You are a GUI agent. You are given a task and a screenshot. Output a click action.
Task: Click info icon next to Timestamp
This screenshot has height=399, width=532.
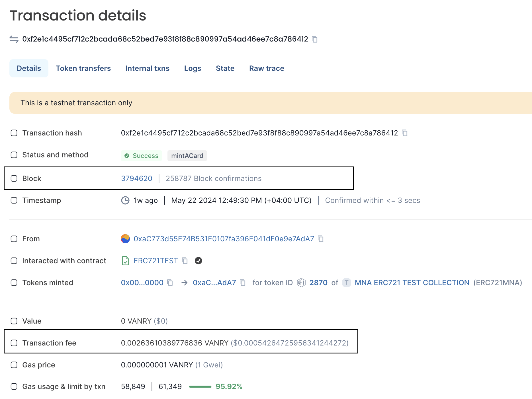[x=14, y=200]
